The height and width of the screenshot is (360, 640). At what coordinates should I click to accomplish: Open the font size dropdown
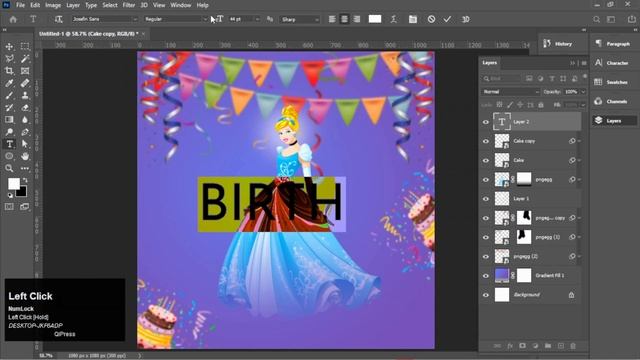click(x=257, y=19)
